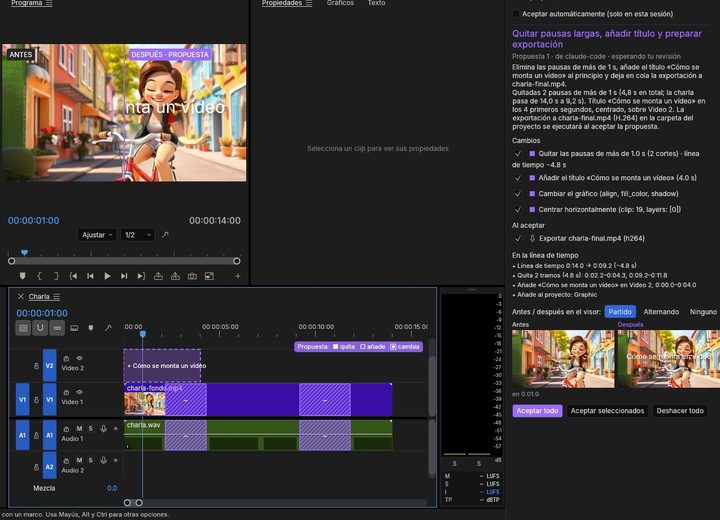The height and width of the screenshot is (520, 720).
Task: Select the Programa panel tab
Action: coord(27,3)
